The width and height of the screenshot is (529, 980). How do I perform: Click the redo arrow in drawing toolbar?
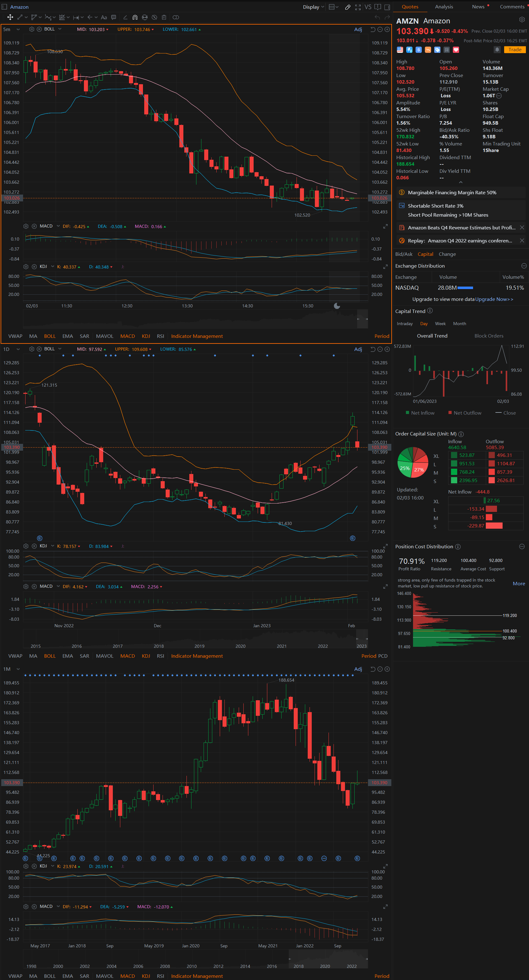click(387, 17)
